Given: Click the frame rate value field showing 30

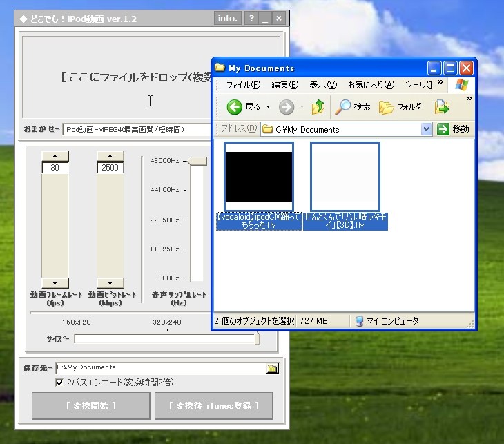Looking at the screenshot, I should 55,168.
